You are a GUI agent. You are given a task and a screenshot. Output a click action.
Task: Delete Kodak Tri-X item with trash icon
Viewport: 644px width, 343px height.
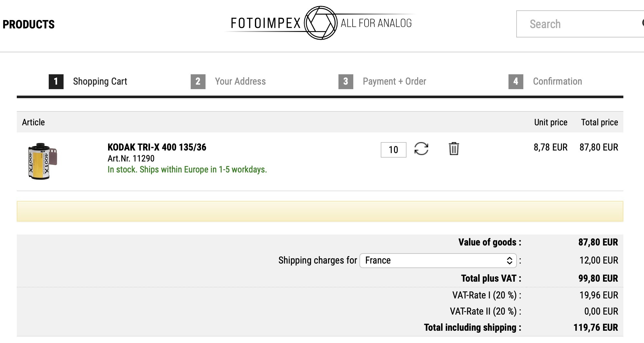click(454, 149)
